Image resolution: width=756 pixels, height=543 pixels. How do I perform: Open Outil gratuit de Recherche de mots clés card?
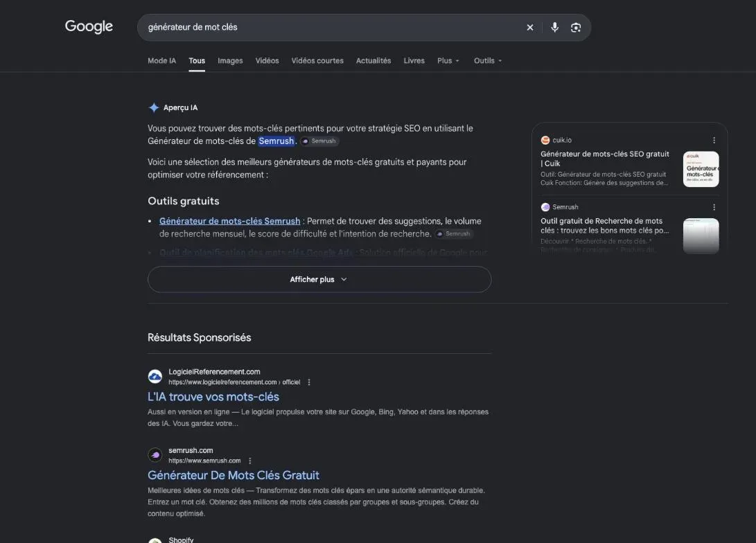605,226
